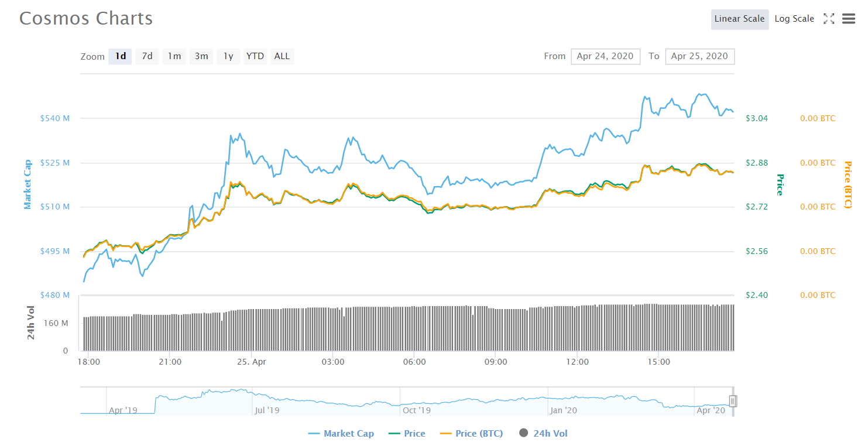Viewport: 868px width, 446px height.
Task: Edit the To date field
Action: tap(700, 56)
